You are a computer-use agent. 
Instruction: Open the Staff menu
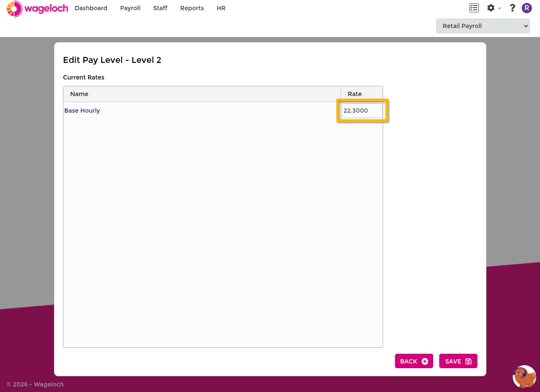(160, 8)
